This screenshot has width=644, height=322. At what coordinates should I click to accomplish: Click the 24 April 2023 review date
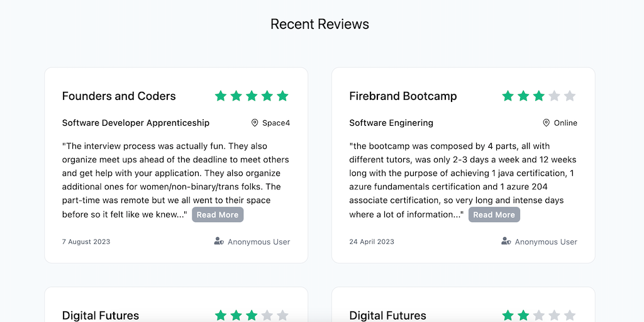[x=372, y=241]
